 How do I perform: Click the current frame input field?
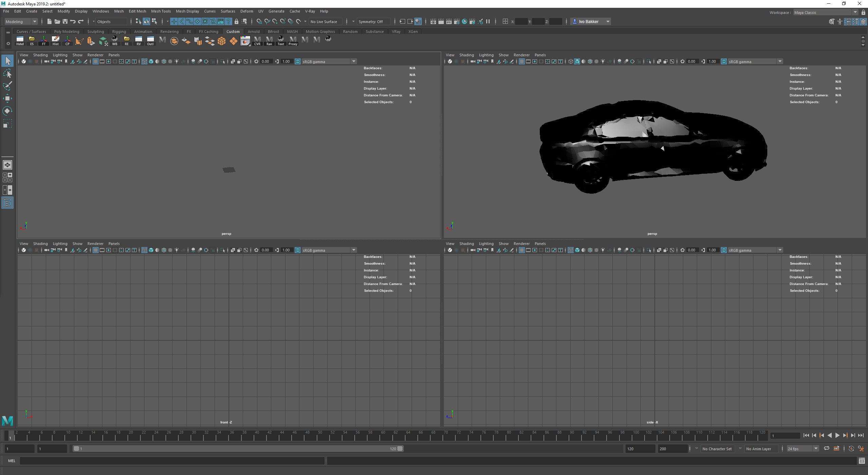pos(785,436)
